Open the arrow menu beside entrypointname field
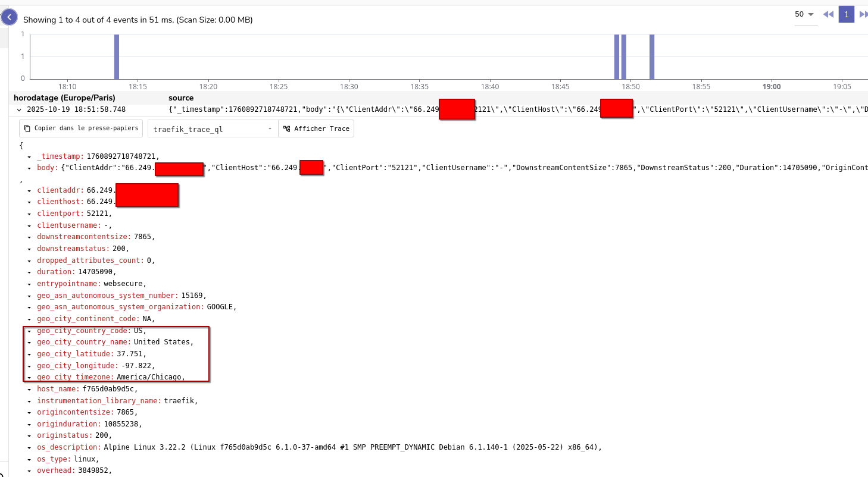Viewport: 868px width, 477px height. [29, 284]
